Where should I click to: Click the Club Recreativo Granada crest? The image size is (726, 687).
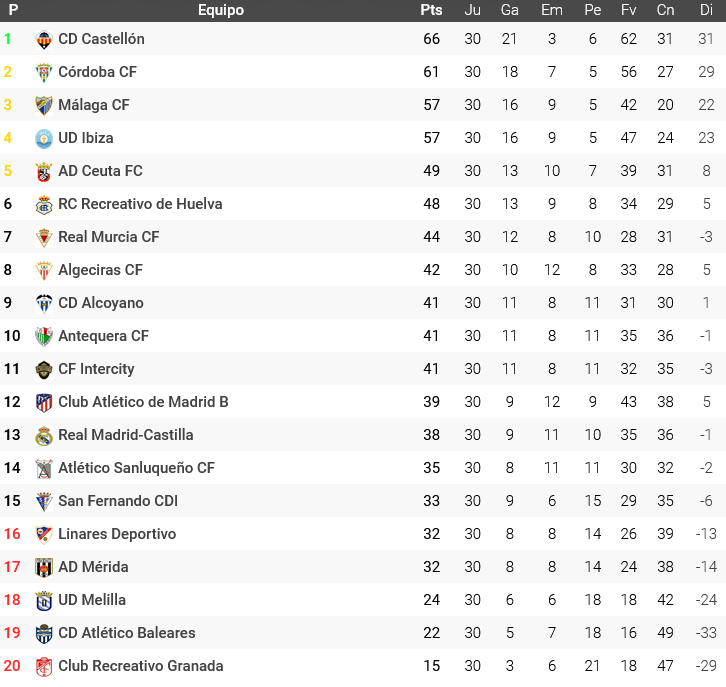point(44,667)
